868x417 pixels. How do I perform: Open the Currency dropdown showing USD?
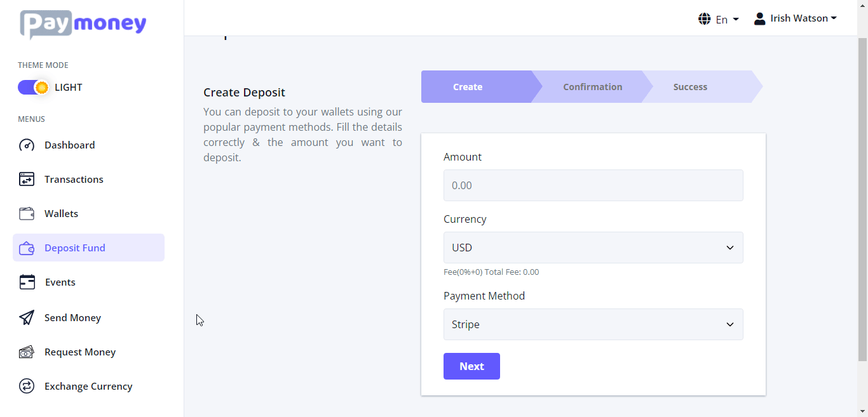(x=593, y=248)
